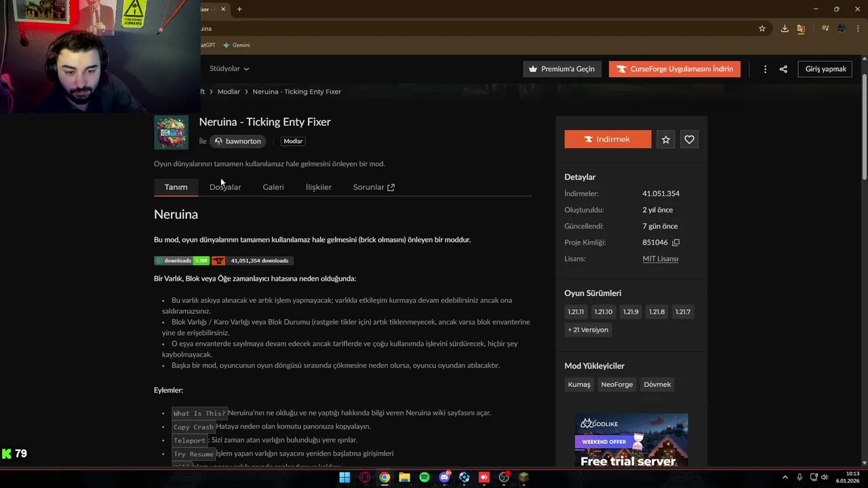The height and width of the screenshot is (488, 868).
Task: Click the Dövmek mod loader chip
Action: click(x=657, y=384)
